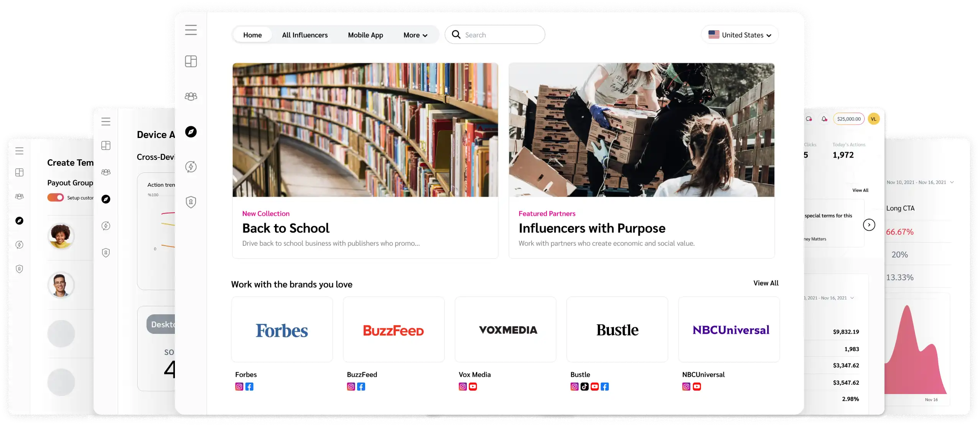The image size is (980, 427).
Task: Click the partners group icon in main sidebar
Action: 191,96
